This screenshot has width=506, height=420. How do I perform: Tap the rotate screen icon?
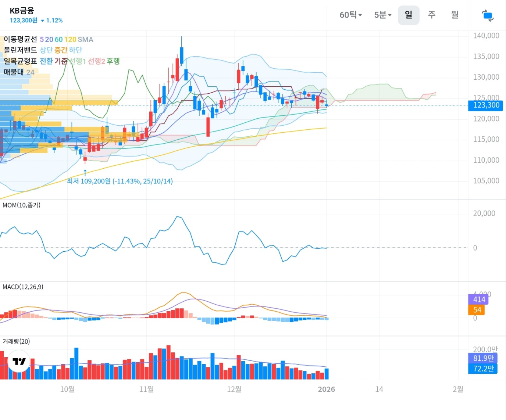pyautogui.click(x=487, y=15)
